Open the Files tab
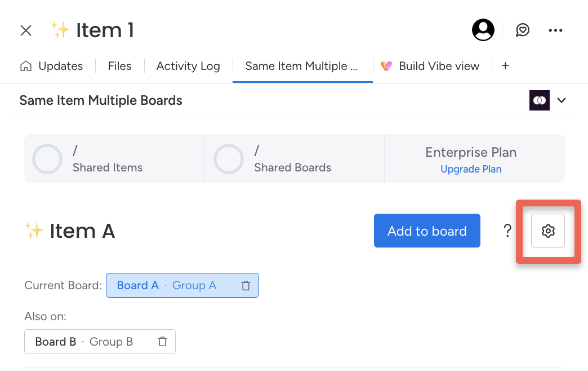Screen dimensions: 588x371 click(119, 66)
